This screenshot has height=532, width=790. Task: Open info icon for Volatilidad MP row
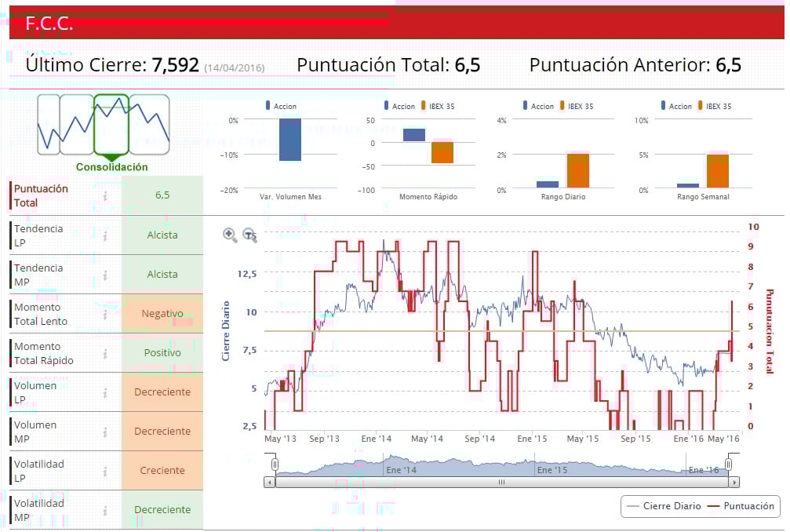coord(105,510)
